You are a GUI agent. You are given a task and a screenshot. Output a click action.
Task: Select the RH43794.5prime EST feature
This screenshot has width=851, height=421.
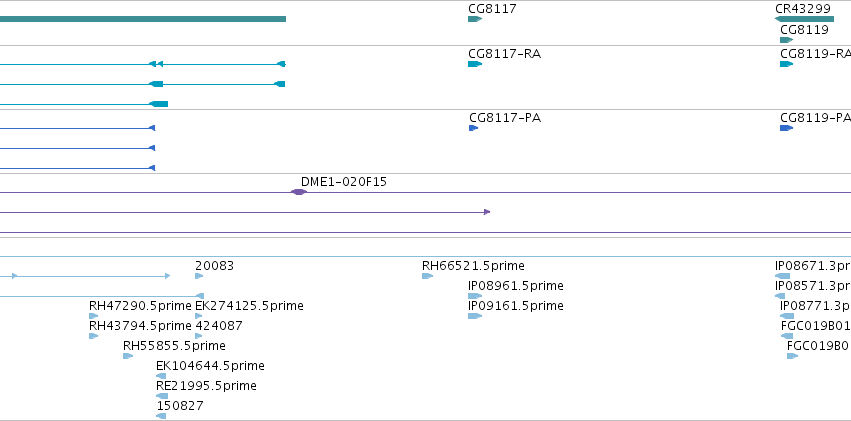click(93, 336)
